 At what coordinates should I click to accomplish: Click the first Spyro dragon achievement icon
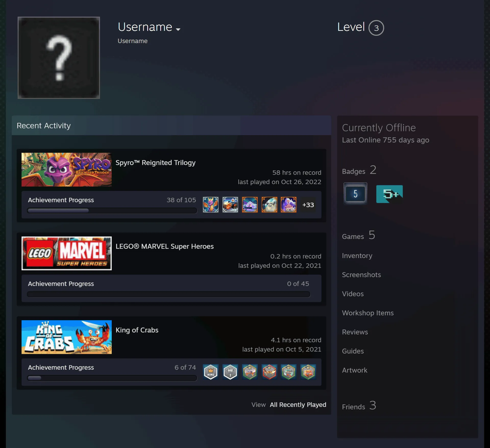tap(211, 204)
